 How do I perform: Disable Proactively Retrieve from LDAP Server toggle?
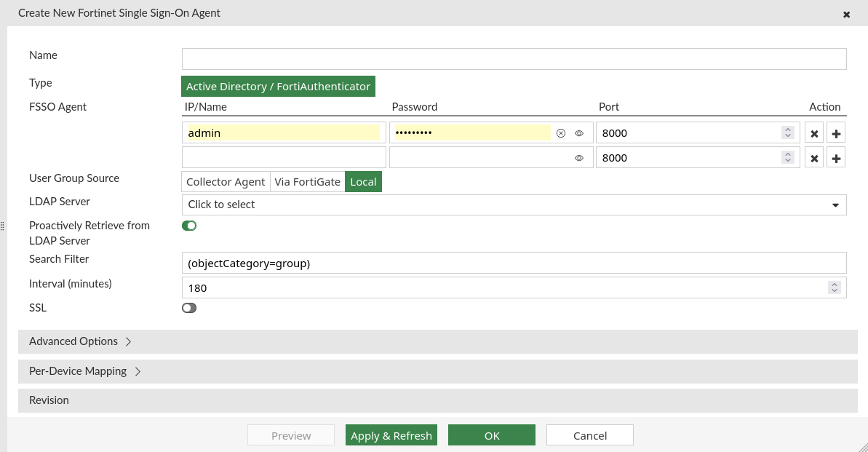pos(189,226)
